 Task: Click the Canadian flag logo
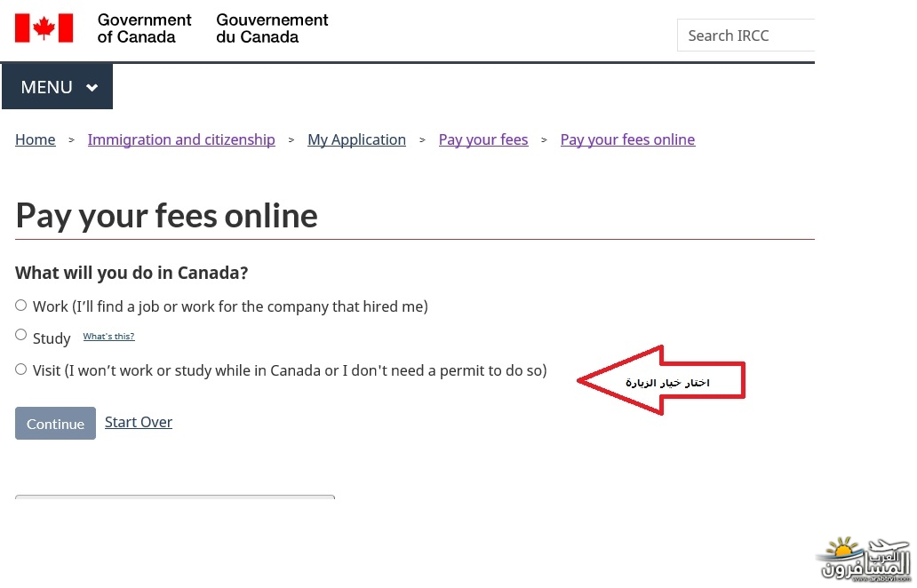pos(44,28)
